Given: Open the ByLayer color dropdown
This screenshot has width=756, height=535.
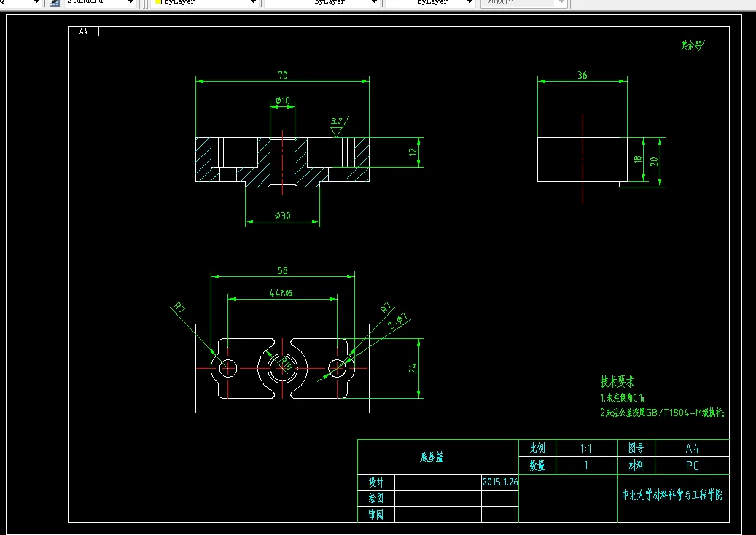Looking at the screenshot, I should tap(204, 4).
